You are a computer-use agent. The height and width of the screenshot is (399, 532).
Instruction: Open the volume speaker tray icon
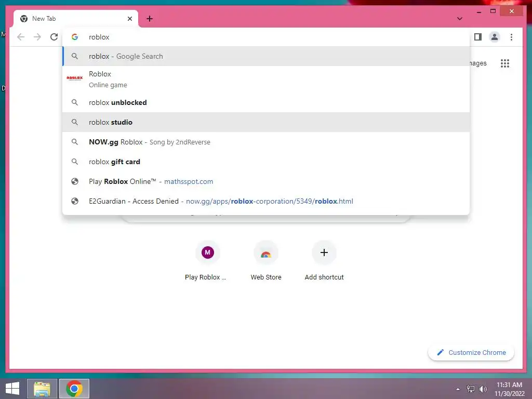483,389
